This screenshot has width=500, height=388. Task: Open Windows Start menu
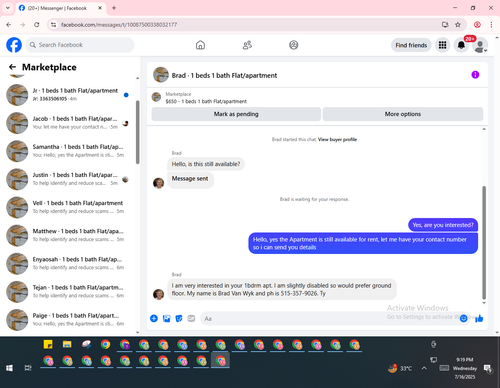[9, 368]
